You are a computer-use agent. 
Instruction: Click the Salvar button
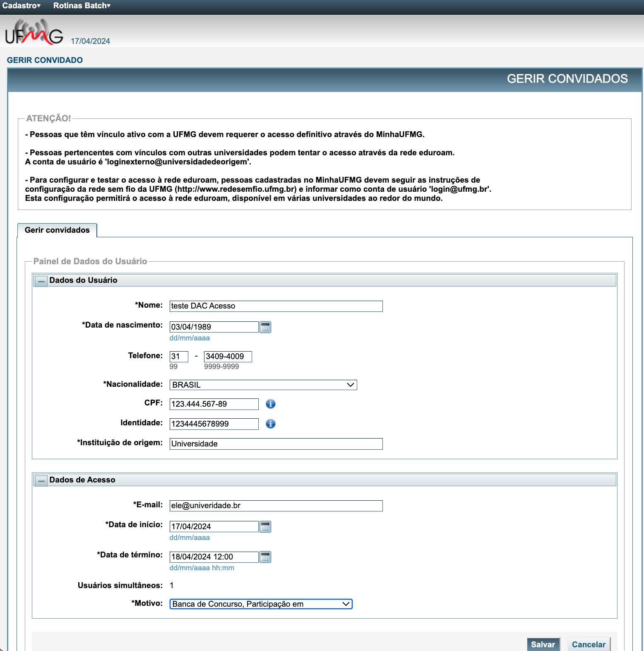tap(543, 644)
